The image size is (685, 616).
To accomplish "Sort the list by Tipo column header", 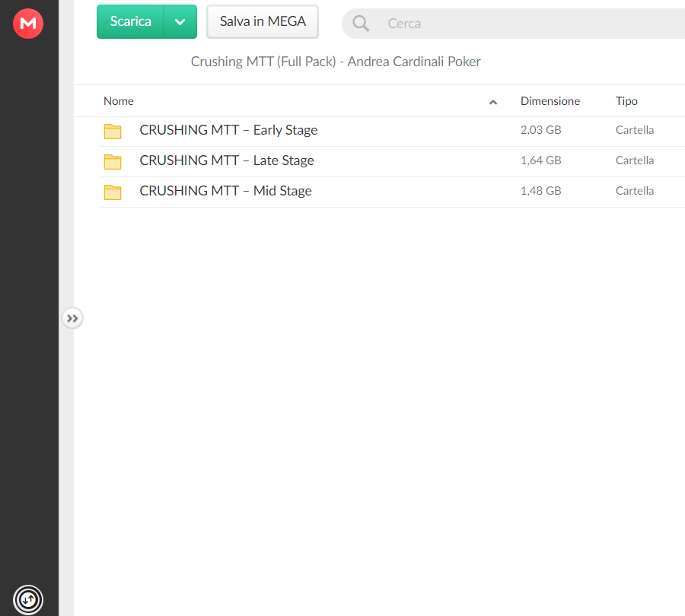I will (x=626, y=101).
